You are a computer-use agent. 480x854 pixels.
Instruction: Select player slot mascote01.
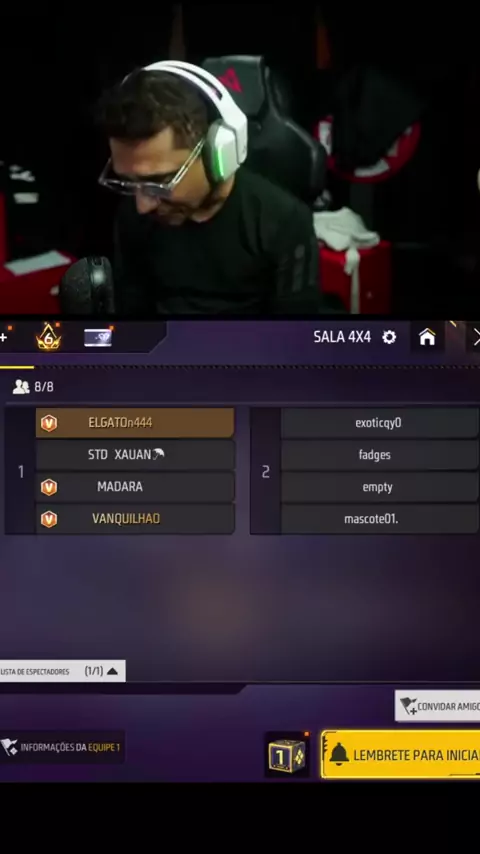tap(380, 519)
